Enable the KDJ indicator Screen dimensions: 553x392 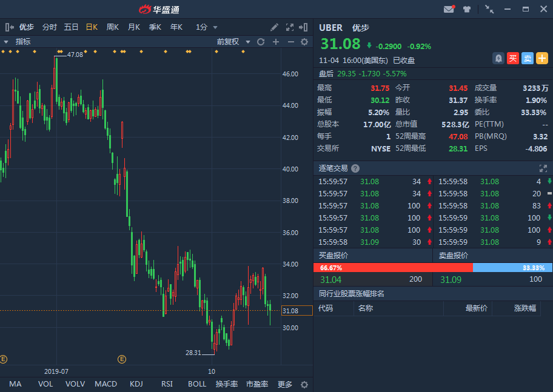click(136, 384)
